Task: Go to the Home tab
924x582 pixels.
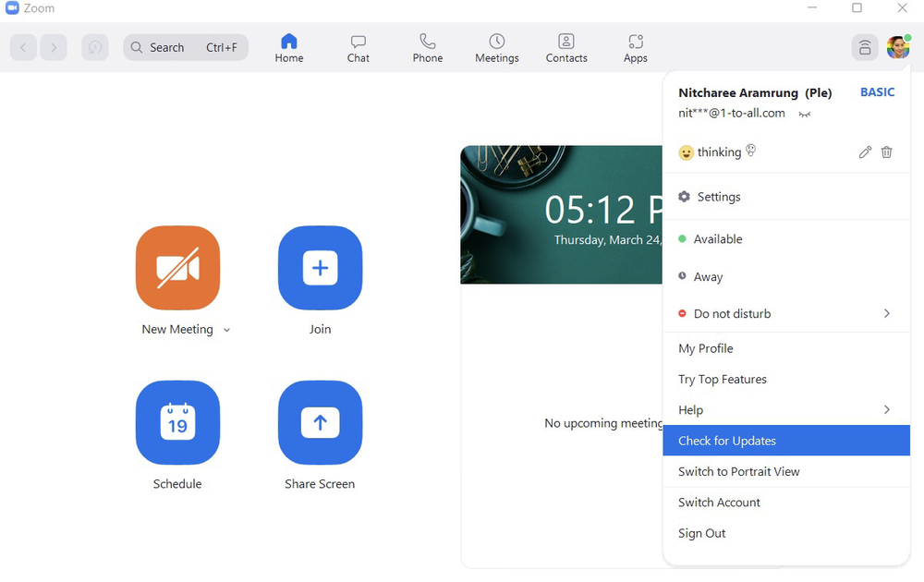Action: point(288,48)
